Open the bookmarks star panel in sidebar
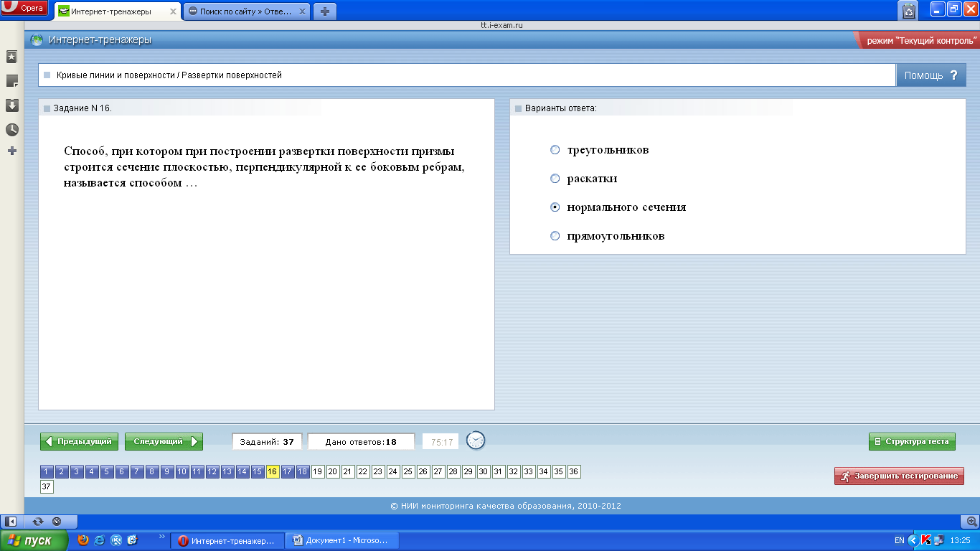980x551 pixels. click(11, 57)
